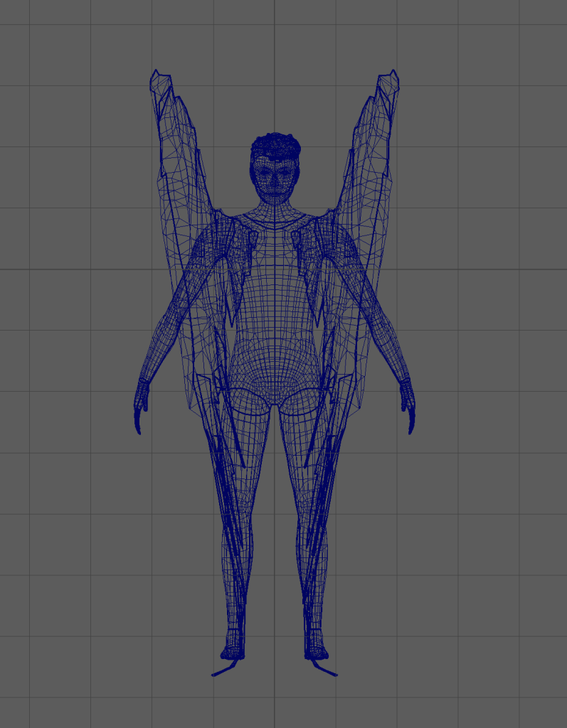This screenshot has width=567, height=728.
Task: Select the hair mesh atop the head
Action: [x=275, y=144]
